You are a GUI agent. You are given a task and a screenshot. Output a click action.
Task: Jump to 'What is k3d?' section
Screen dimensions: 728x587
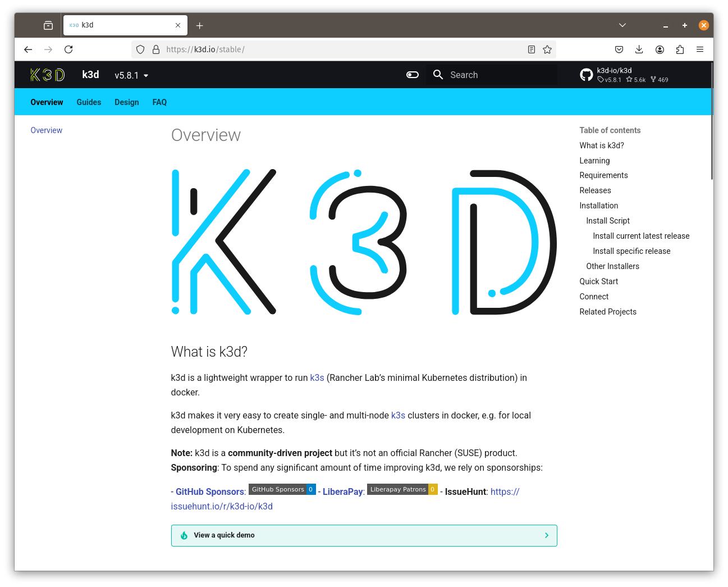click(x=602, y=145)
